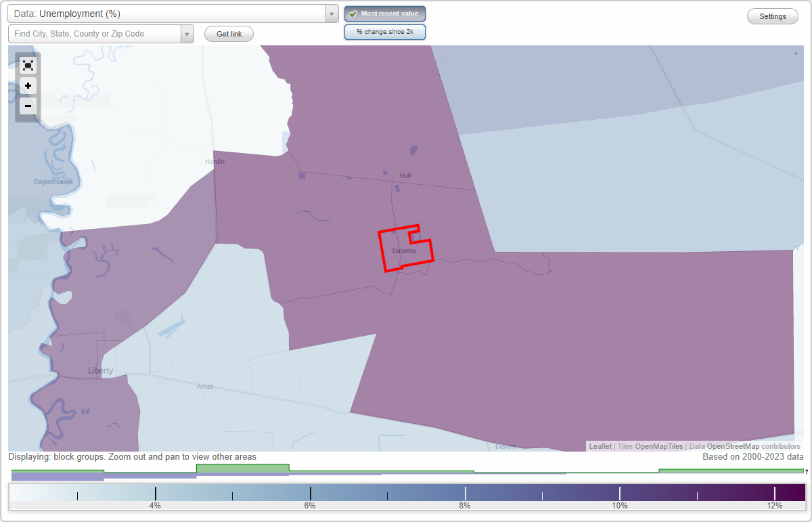Open the Leaflet attribution link
This screenshot has width=812, height=522.
[600, 446]
